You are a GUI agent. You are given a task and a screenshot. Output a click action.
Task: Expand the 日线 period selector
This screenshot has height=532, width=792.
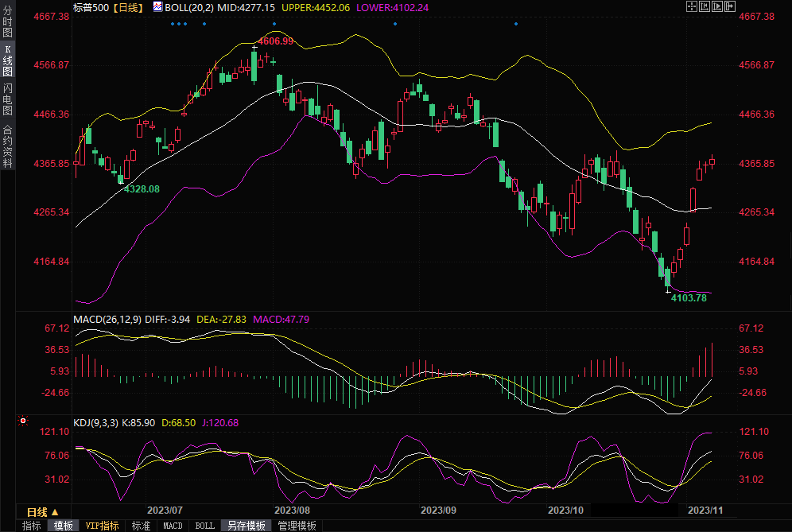[42, 511]
